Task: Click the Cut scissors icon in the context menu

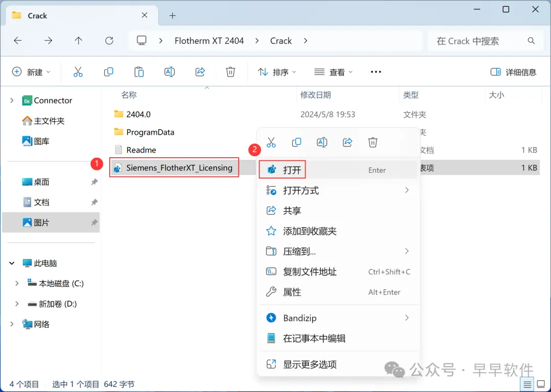Action: pos(271,142)
